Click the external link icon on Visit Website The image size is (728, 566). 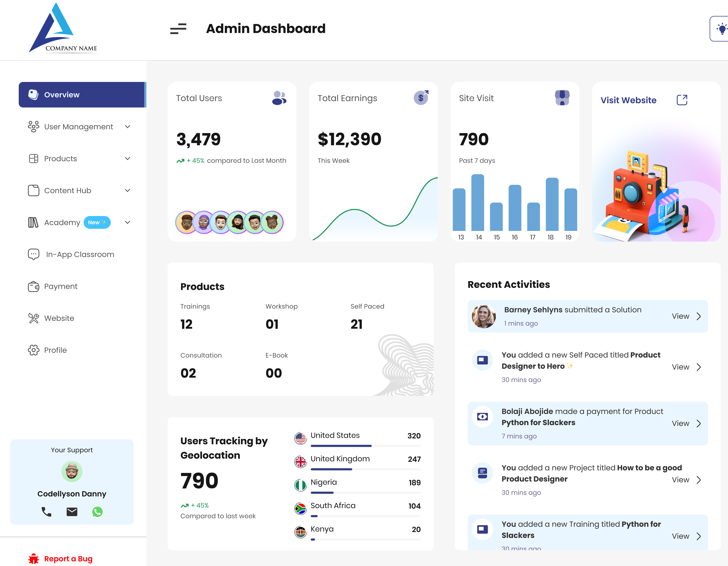click(682, 100)
